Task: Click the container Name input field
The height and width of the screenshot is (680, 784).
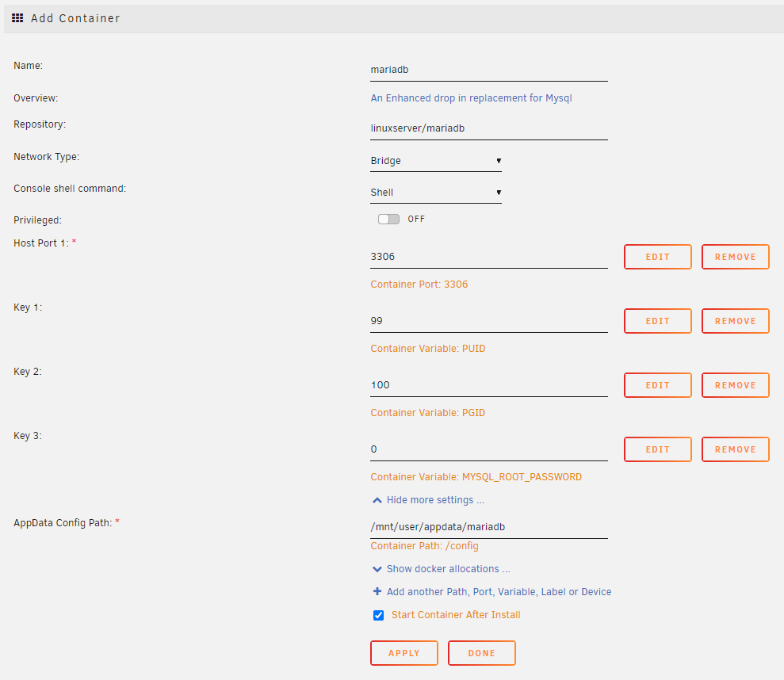Action: pos(488,70)
